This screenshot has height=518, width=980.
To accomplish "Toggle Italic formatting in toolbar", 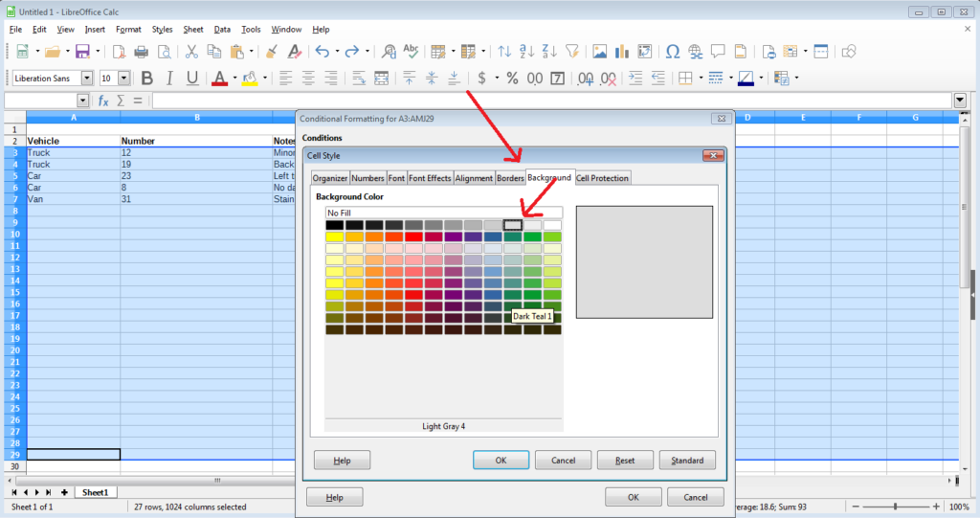I will coord(169,79).
